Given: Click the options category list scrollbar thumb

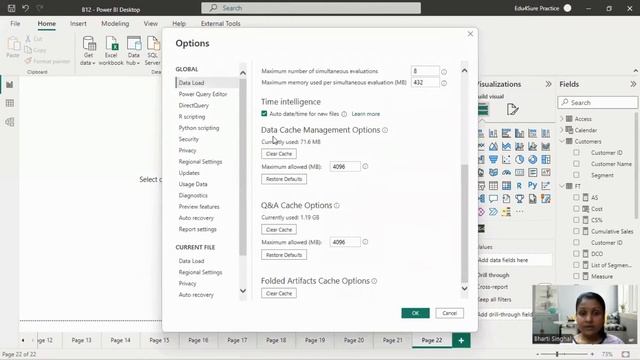Looking at the screenshot, I should (243, 167).
